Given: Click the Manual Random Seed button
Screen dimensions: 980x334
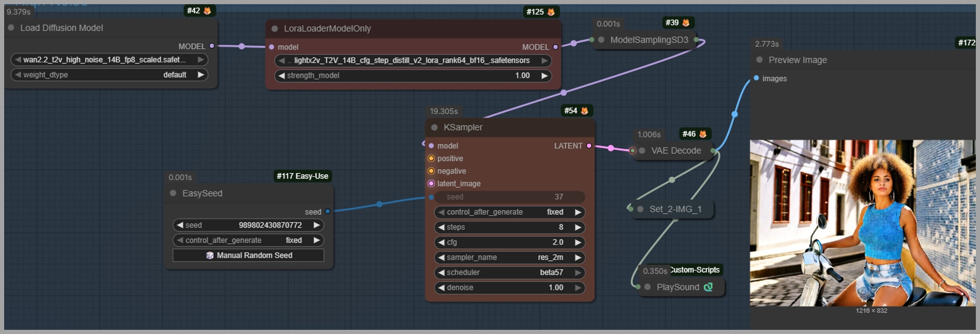Looking at the screenshot, I should [249, 255].
